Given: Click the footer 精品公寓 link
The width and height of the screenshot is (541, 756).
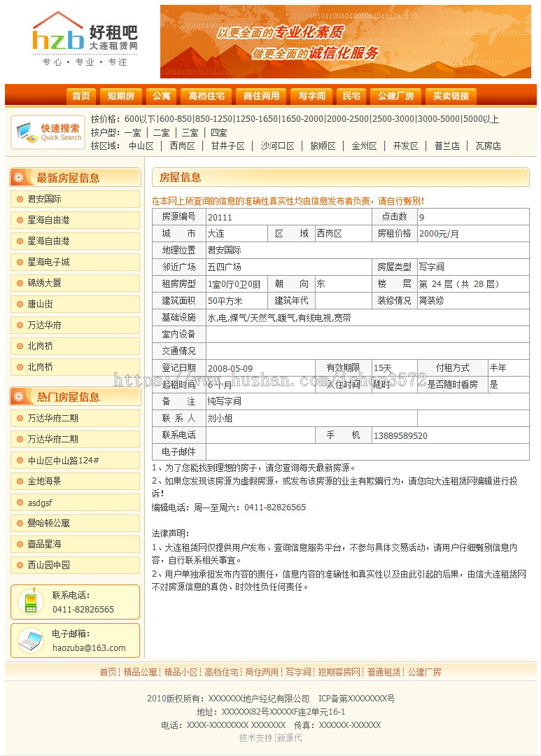Looking at the screenshot, I should pos(140,672).
